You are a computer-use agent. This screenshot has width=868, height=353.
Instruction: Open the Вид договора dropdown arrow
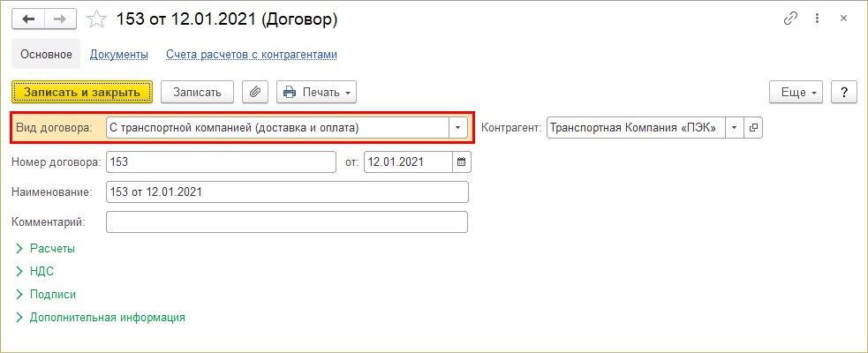pyautogui.click(x=457, y=128)
